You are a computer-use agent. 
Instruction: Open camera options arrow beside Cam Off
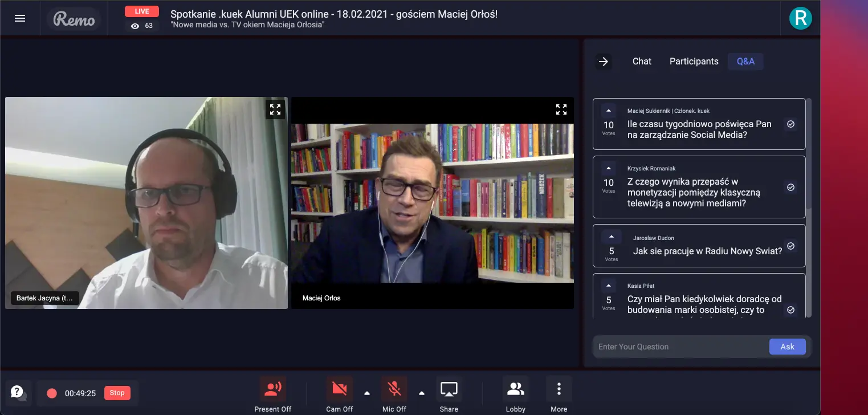pyautogui.click(x=367, y=393)
